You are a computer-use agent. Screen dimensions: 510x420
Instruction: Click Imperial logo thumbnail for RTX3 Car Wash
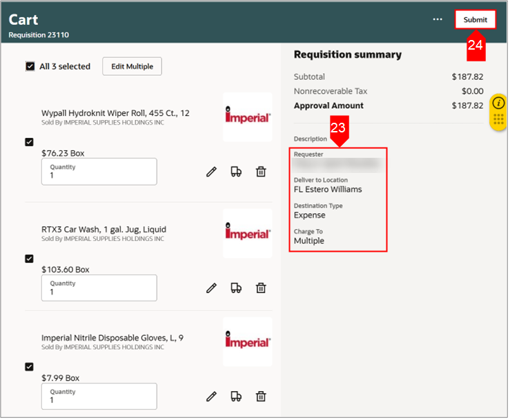[x=248, y=234]
